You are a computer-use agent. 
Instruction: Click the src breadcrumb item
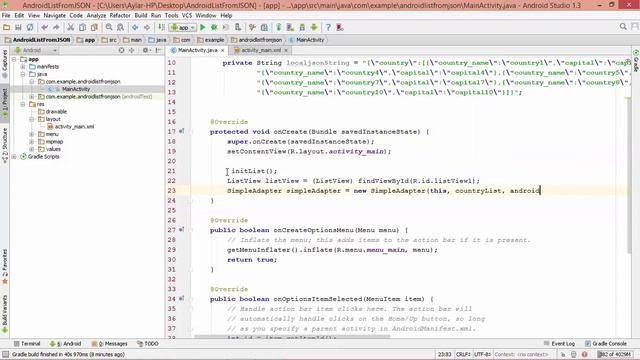tap(109, 40)
